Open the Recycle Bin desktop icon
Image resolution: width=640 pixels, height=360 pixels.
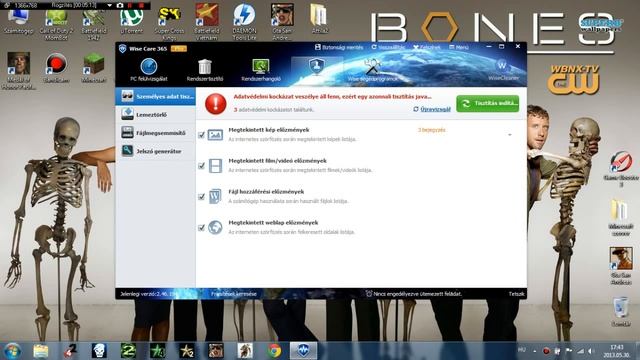[x=621, y=312]
